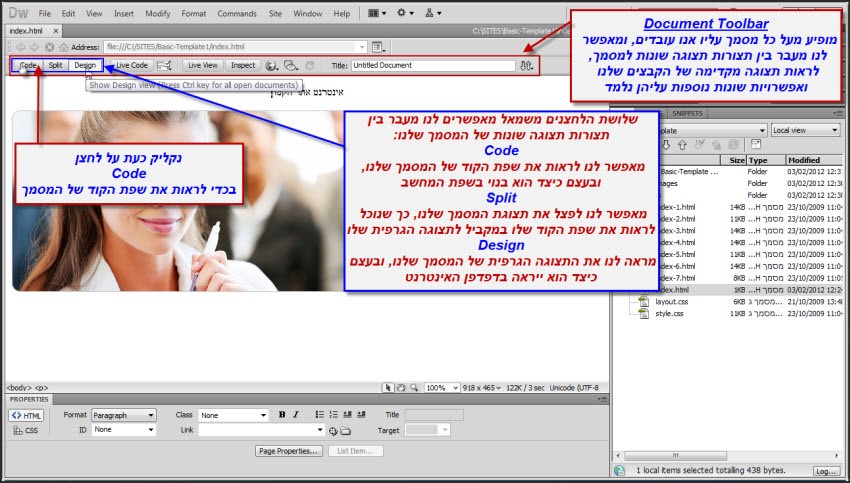Open the Site menu

275,14
